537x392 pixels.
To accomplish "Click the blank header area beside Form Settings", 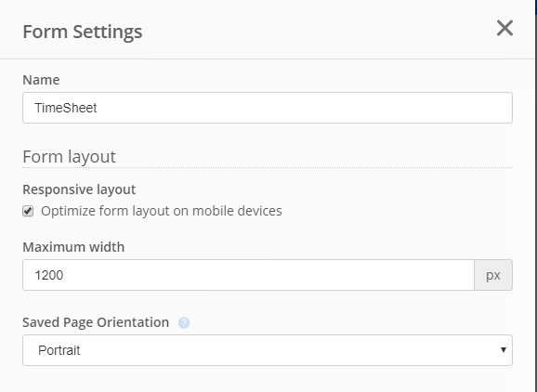I will [319, 31].
